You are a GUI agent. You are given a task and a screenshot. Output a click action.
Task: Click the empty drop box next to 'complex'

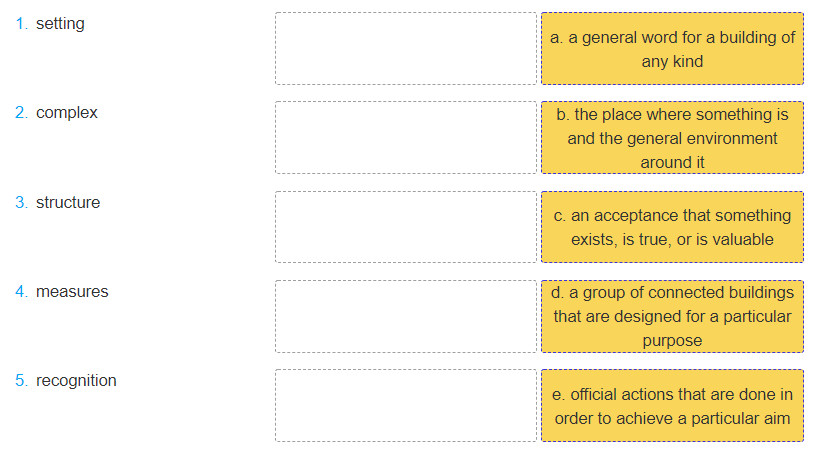406,137
